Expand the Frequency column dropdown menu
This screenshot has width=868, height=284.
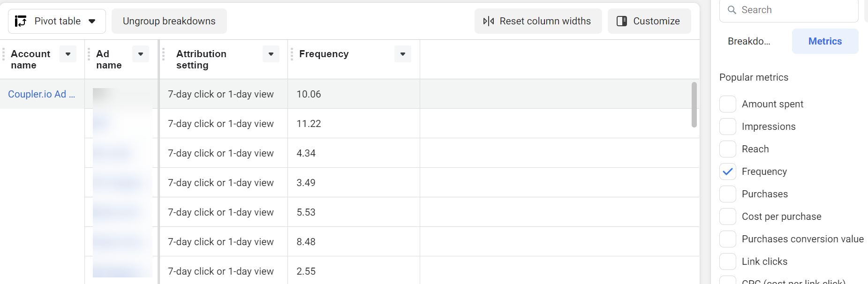pos(403,54)
